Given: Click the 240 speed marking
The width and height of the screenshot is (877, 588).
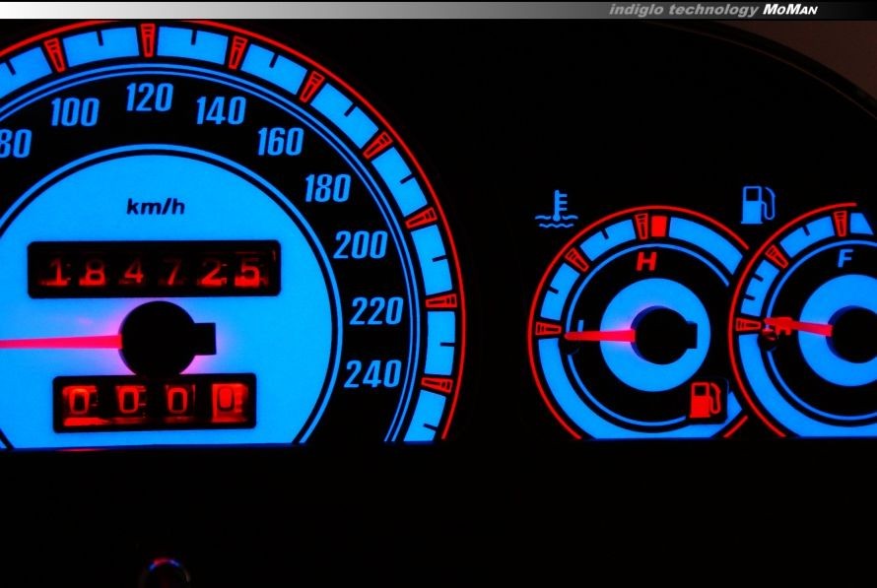Looking at the screenshot, I should [x=373, y=374].
